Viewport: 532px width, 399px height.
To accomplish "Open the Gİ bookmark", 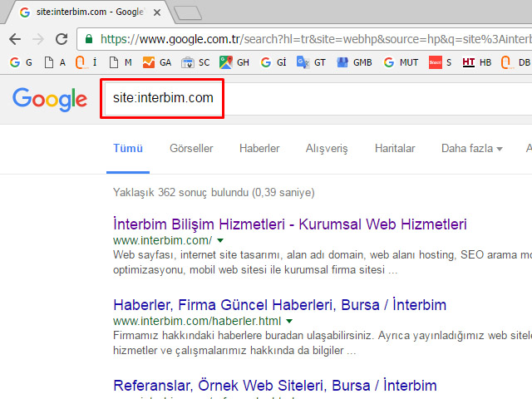I will [x=273, y=62].
